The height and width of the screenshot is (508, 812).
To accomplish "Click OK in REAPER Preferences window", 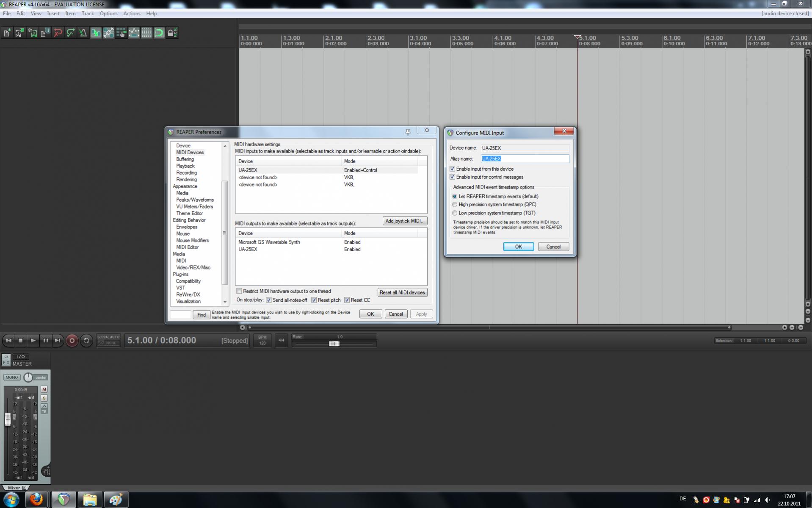I will tap(370, 314).
